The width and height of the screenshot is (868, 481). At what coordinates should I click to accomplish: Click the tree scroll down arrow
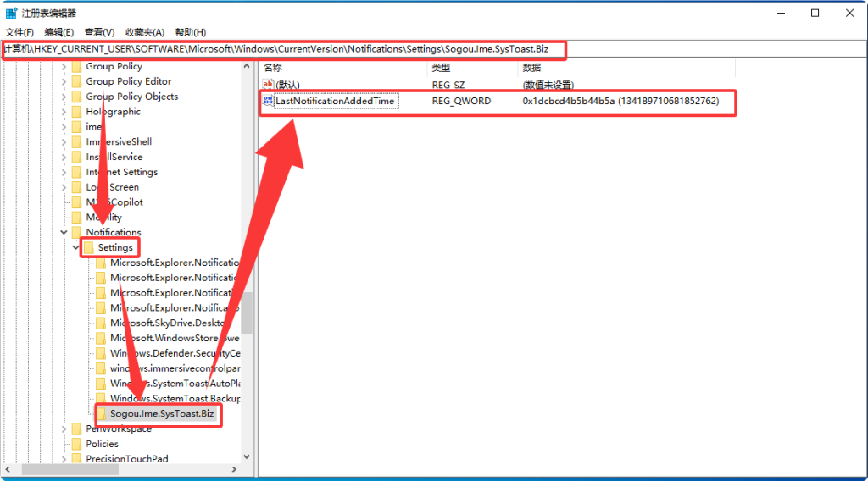[x=247, y=456]
